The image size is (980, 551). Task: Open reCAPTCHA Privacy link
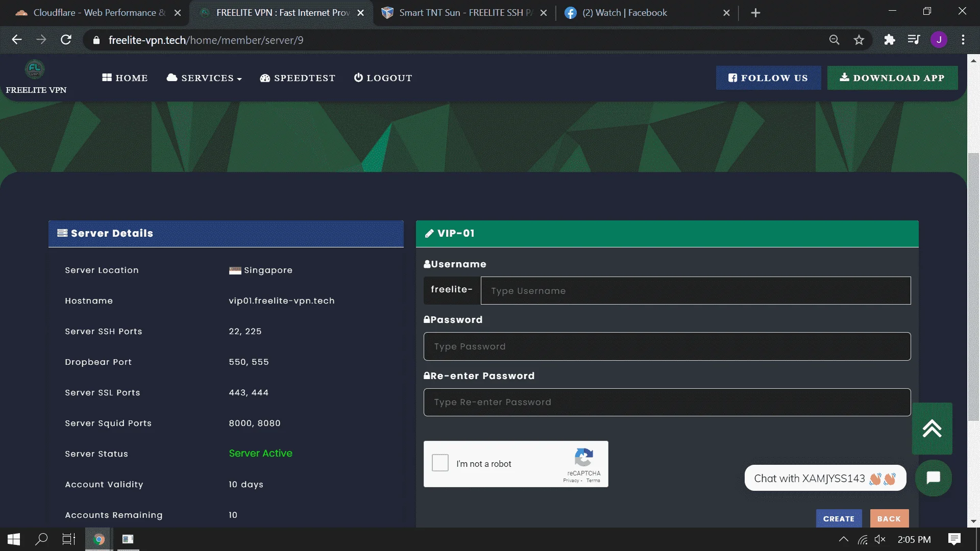tap(571, 481)
